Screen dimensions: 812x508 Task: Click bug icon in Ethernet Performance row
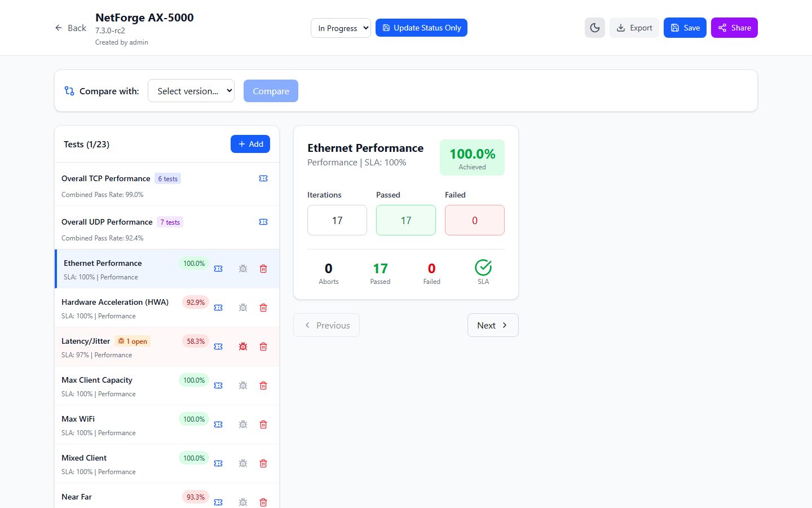[x=243, y=269]
